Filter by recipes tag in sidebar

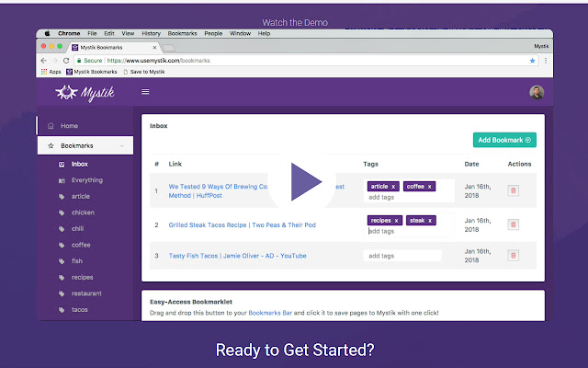pos(82,277)
